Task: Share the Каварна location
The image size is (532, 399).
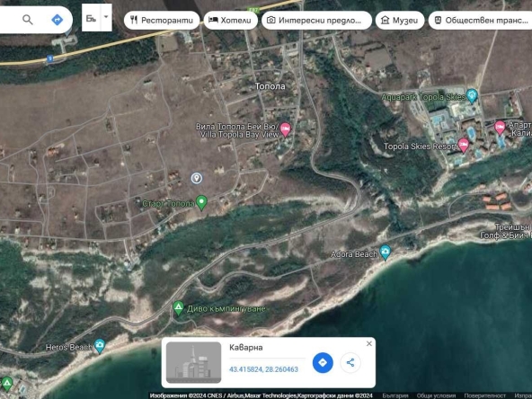Action: point(350,362)
